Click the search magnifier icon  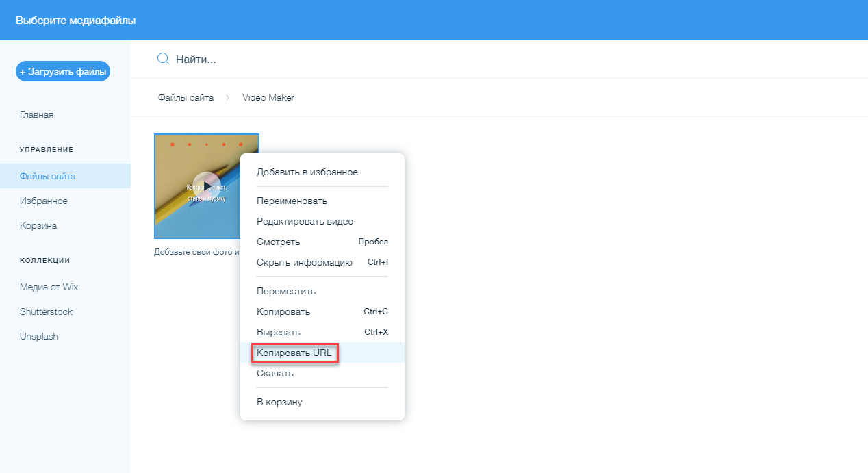click(x=163, y=59)
